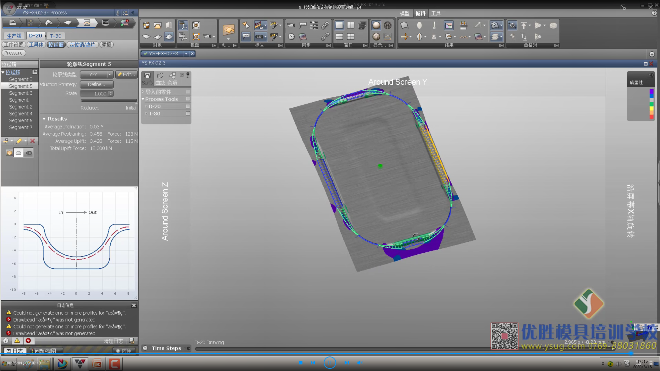Collapse the Process Tools tree node
The height and width of the screenshot is (371, 660).
pos(144,99)
